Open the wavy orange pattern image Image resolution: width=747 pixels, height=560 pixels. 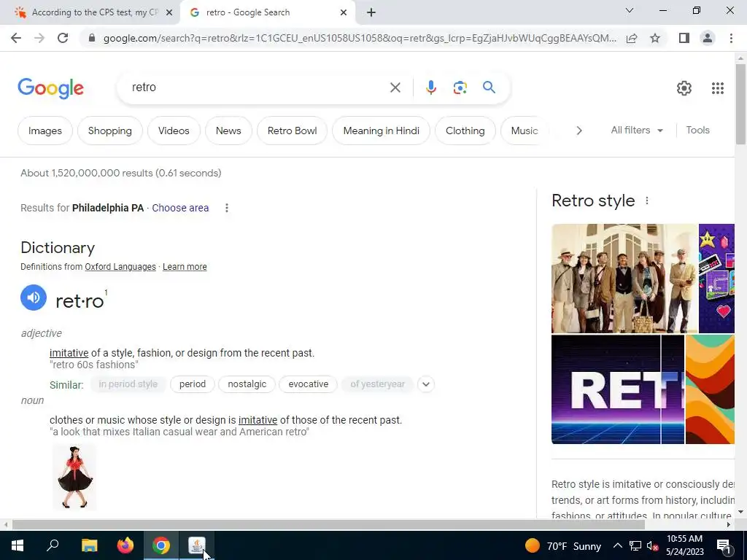710,389
